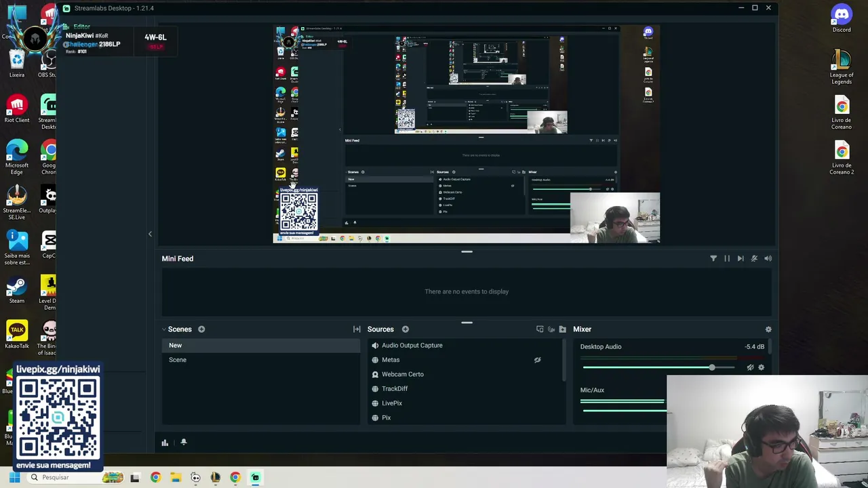Select the Audio Output Capture source
Viewport: 868px width, 488px height.
point(465,346)
